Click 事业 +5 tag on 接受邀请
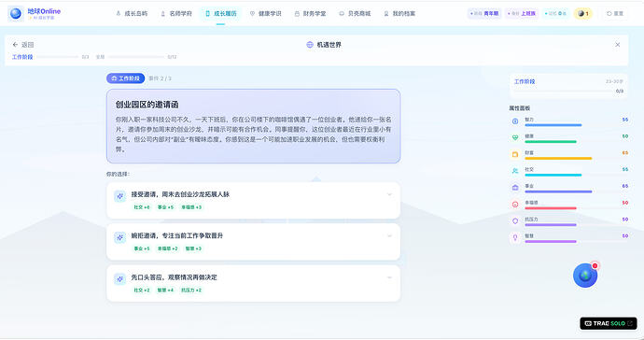 click(165, 207)
